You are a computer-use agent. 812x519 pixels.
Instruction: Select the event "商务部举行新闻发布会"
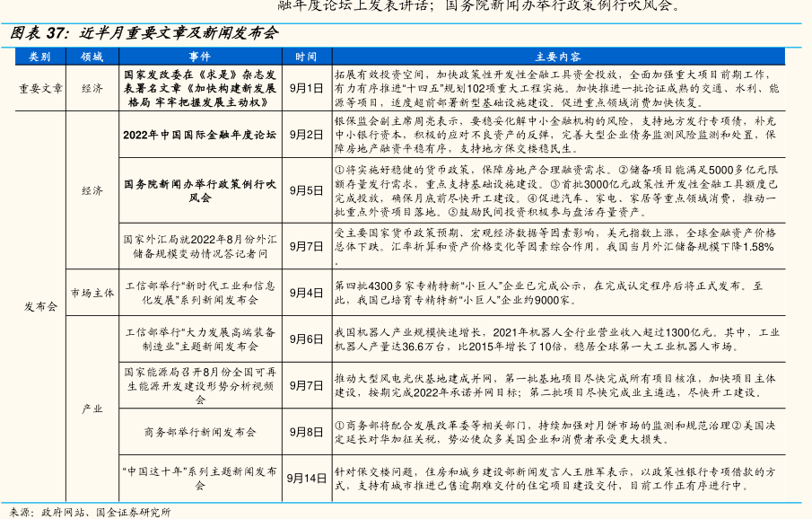click(x=200, y=432)
